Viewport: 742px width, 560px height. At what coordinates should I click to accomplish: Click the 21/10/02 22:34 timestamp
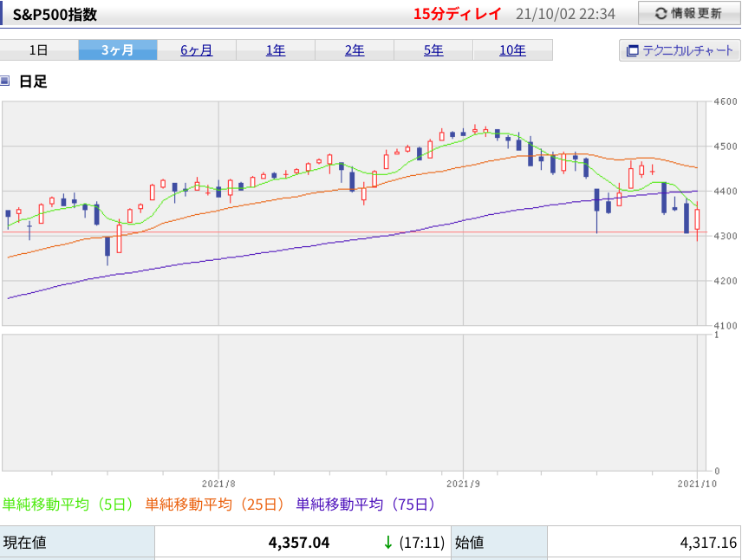coord(565,14)
